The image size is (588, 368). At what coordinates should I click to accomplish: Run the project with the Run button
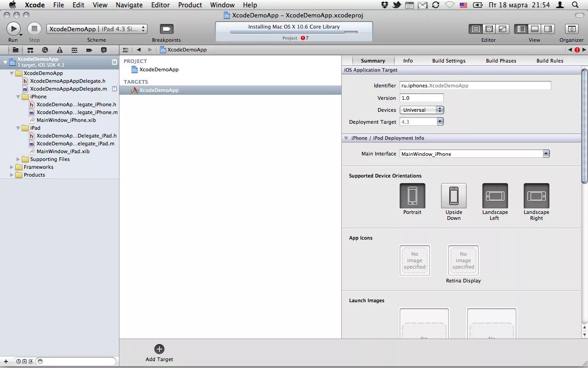(13, 29)
